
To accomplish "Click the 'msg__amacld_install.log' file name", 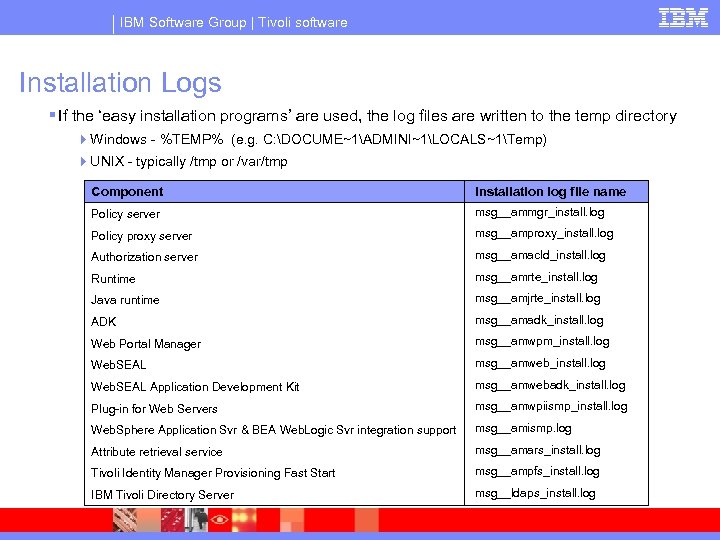I will coord(540,255).
